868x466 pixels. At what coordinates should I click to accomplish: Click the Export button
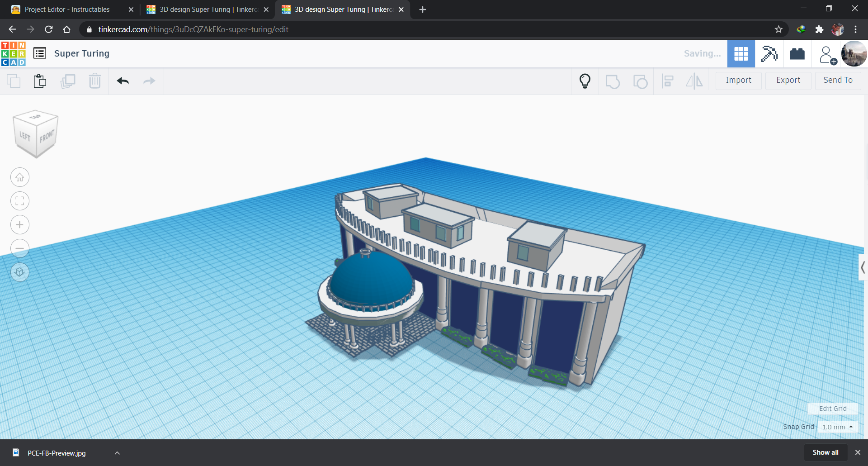click(x=788, y=81)
